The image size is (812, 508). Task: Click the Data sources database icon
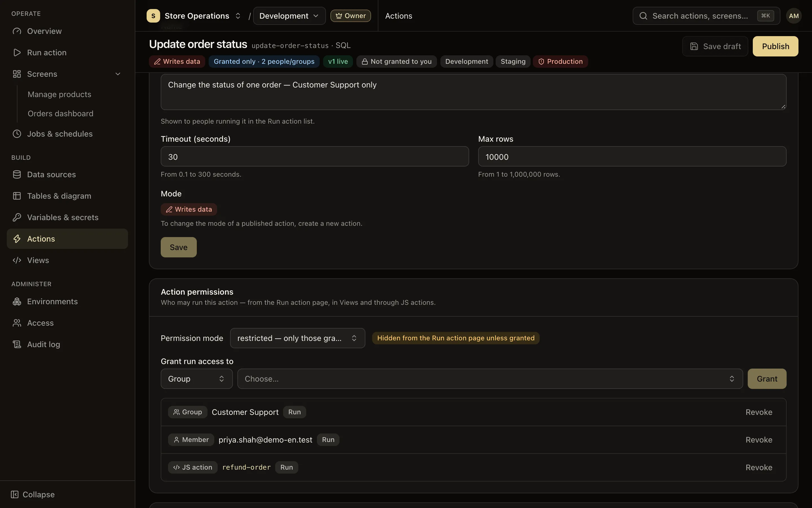(x=17, y=175)
